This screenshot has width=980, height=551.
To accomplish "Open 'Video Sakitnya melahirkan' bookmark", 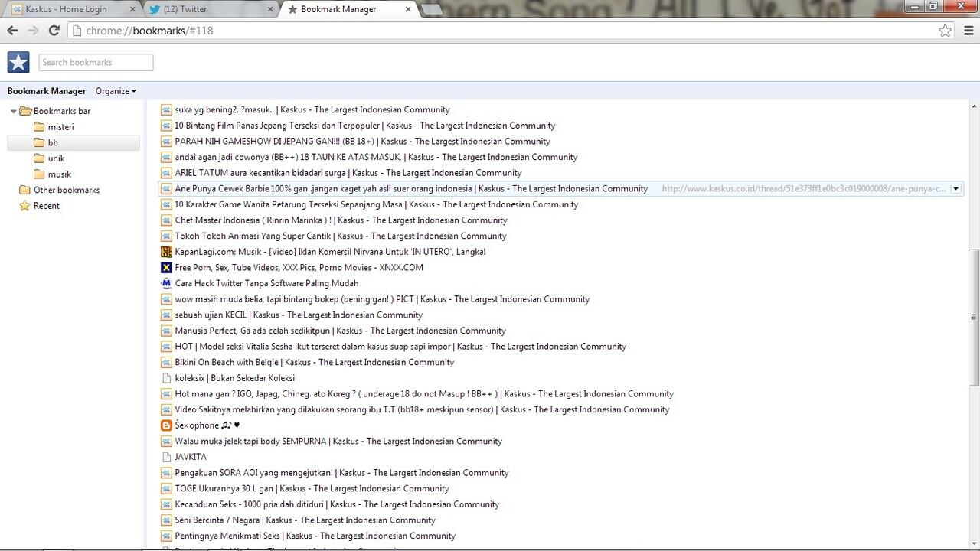I will [x=422, y=409].
